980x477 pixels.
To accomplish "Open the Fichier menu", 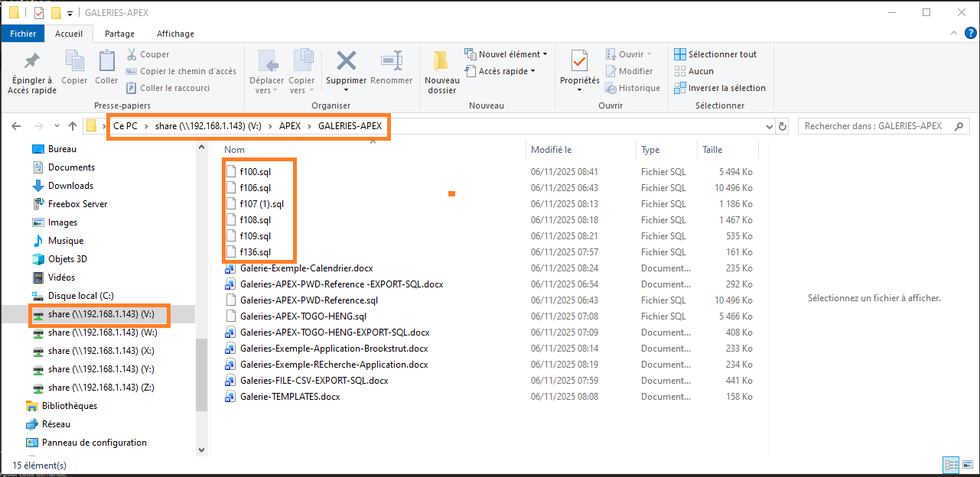I will 23,34.
